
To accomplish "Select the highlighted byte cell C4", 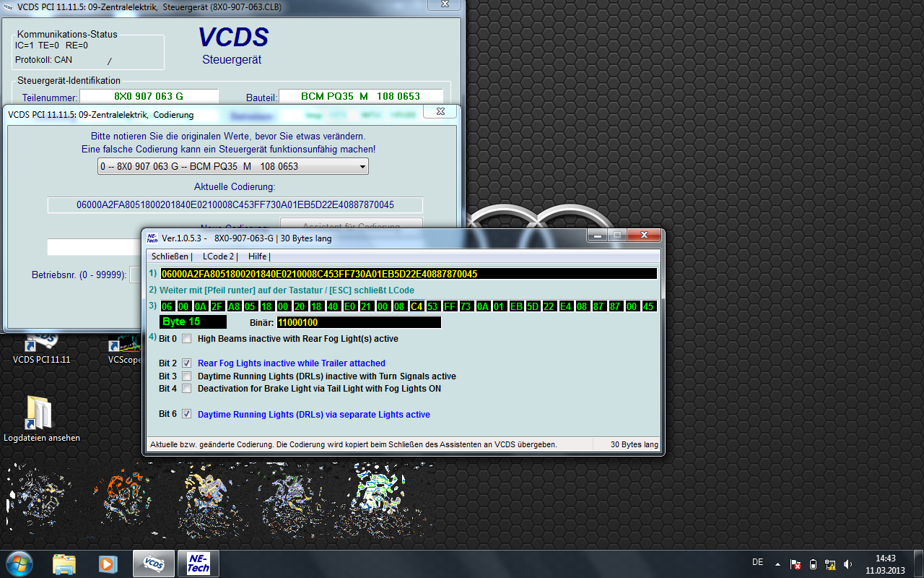I will (417, 306).
